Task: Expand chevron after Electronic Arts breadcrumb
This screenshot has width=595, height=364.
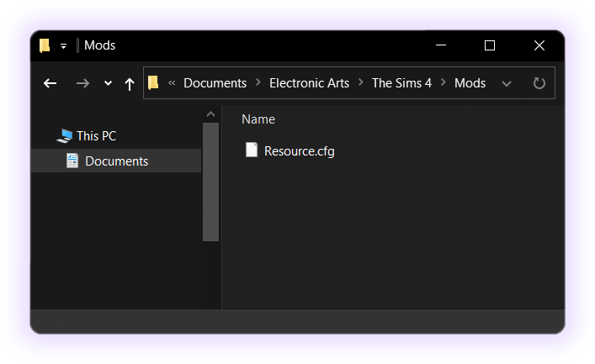Action: click(x=360, y=82)
